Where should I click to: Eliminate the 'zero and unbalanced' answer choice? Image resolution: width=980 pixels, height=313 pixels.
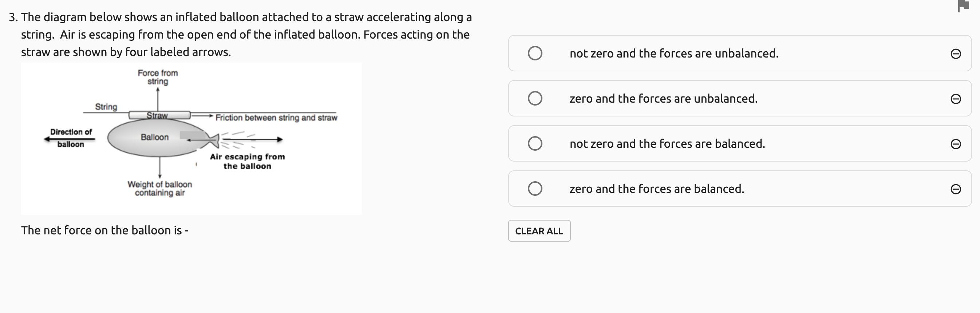coord(955,99)
